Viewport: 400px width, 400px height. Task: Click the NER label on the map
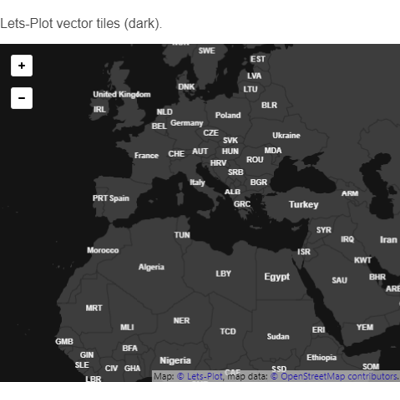(181, 321)
